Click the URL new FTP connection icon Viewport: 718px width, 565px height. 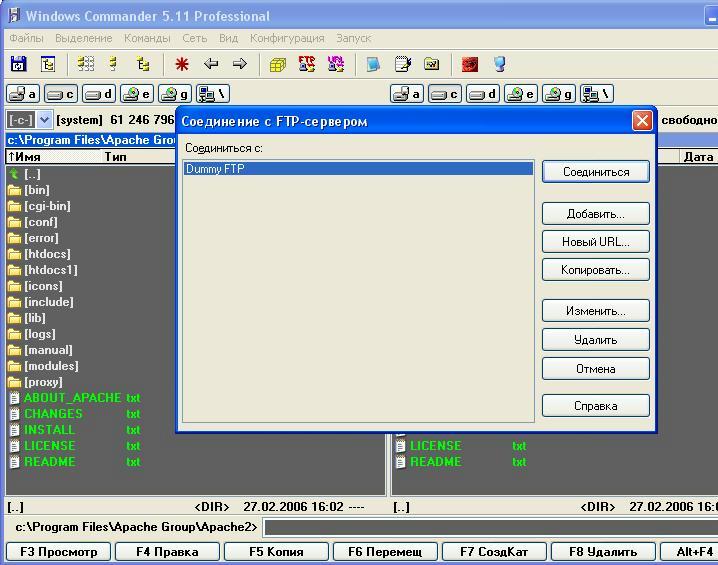pyautogui.click(x=336, y=64)
